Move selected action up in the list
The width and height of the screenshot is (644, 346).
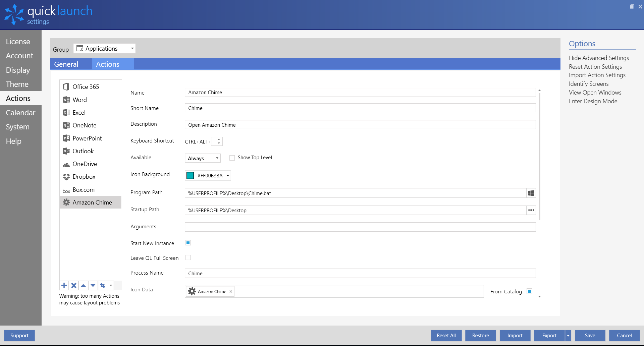tap(83, 286)
